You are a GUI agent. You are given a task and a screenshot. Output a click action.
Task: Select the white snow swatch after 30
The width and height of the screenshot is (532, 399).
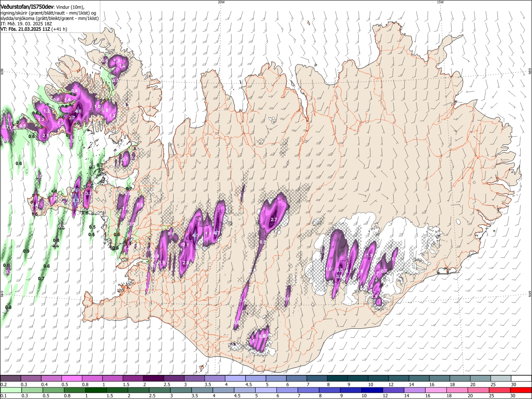[521, 379]
